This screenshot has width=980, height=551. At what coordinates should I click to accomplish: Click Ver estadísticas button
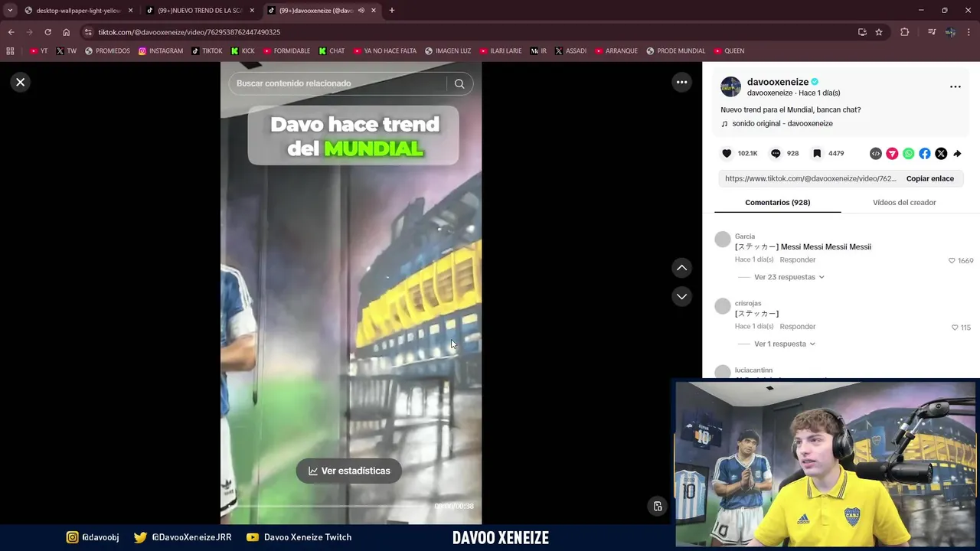(349, 471)
